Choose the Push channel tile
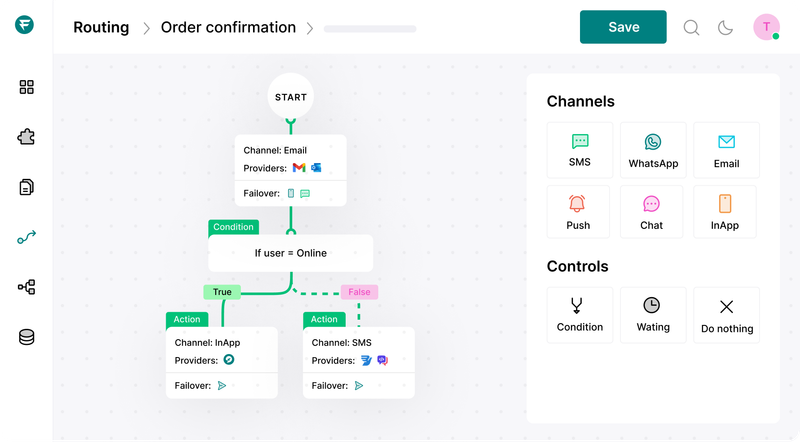 click(x=578, y=212)
